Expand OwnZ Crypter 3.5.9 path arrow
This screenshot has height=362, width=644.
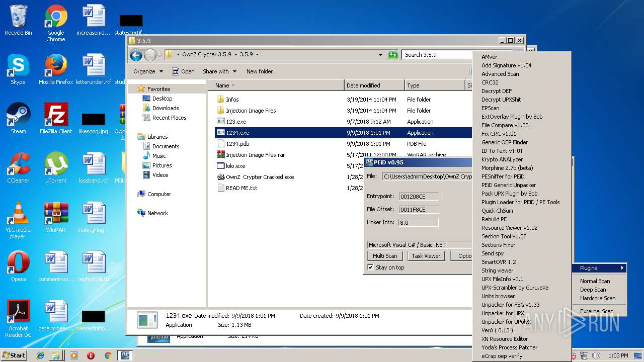coord(235,54)
